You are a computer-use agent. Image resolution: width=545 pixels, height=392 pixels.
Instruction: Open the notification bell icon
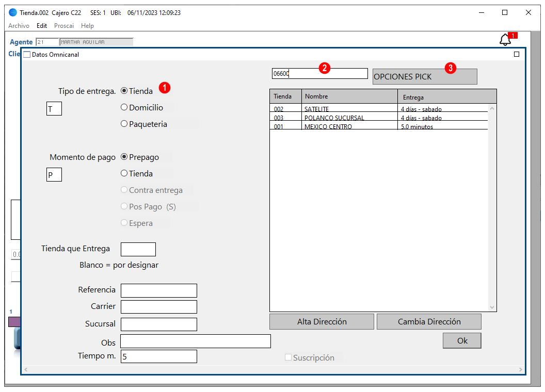505,40
